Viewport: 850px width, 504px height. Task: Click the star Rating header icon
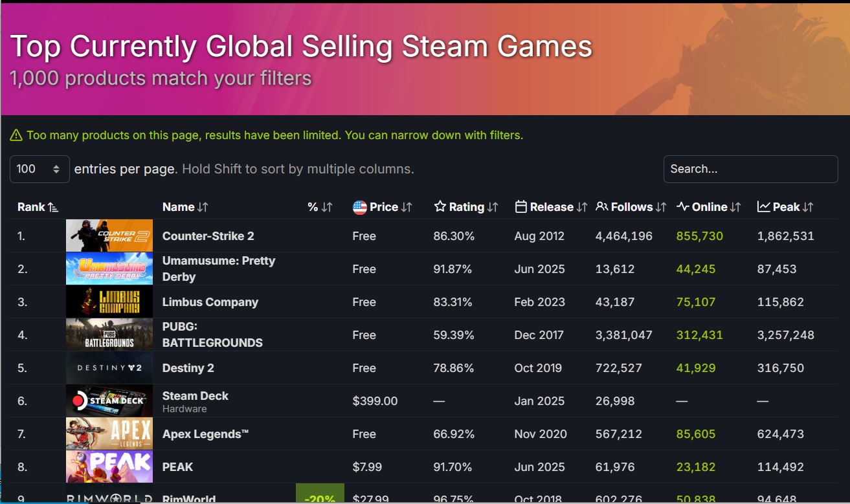(x=440, y=207)
